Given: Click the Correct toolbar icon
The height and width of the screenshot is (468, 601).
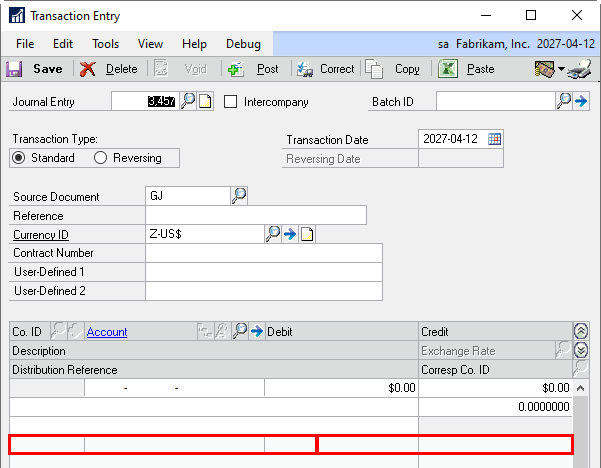Looking at the screenshot, I should [x=305, y=69].
